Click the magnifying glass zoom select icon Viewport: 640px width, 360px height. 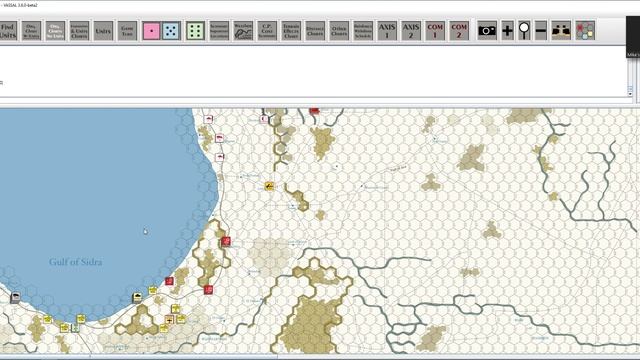524,31
